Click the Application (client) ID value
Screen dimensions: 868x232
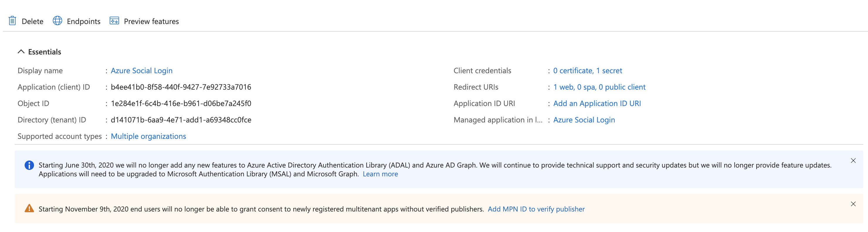tap(181, 87)
